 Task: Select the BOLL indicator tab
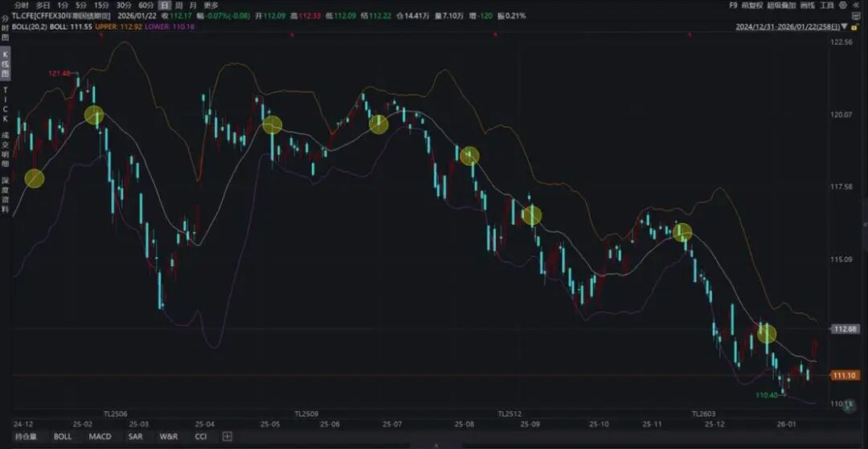point(63,436)
